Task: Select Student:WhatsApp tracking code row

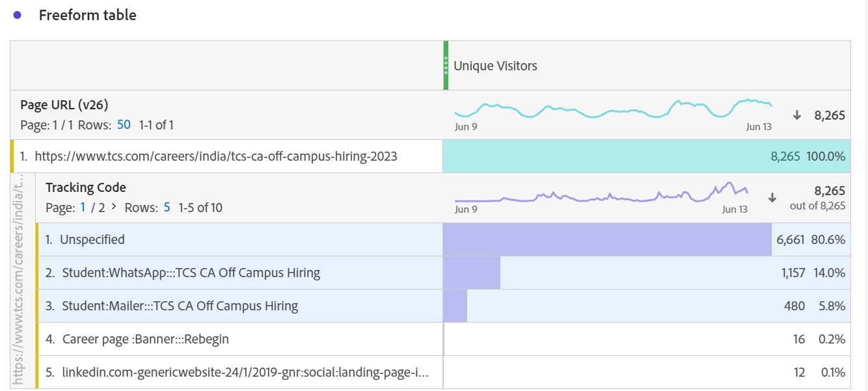Action: pyautogui.click(x=240, y=273)
